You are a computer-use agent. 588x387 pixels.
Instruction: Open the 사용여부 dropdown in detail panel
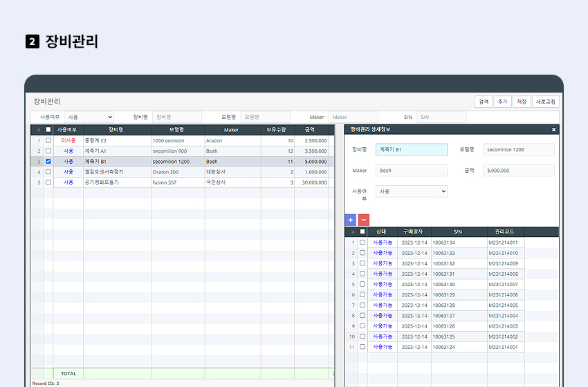(x=412, y=191)
